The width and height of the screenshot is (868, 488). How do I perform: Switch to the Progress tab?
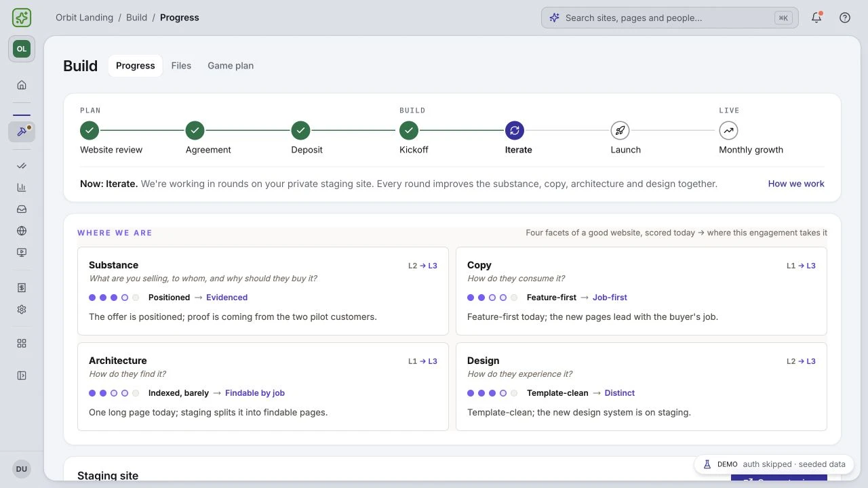[x=136, y=66]
